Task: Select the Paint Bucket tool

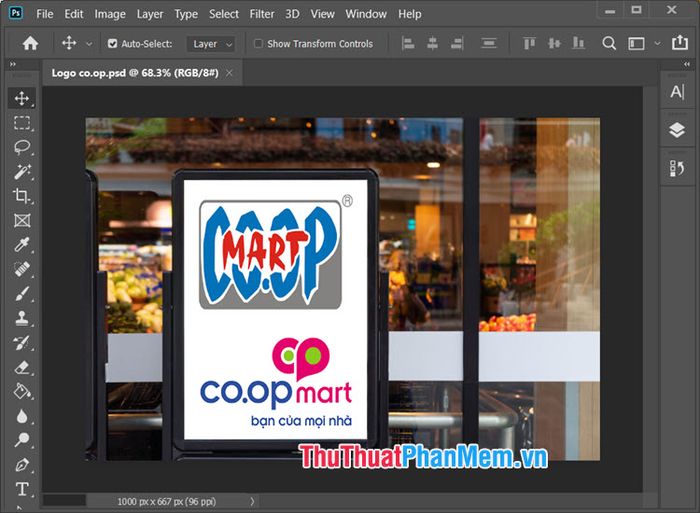Action: click(22, 392)
